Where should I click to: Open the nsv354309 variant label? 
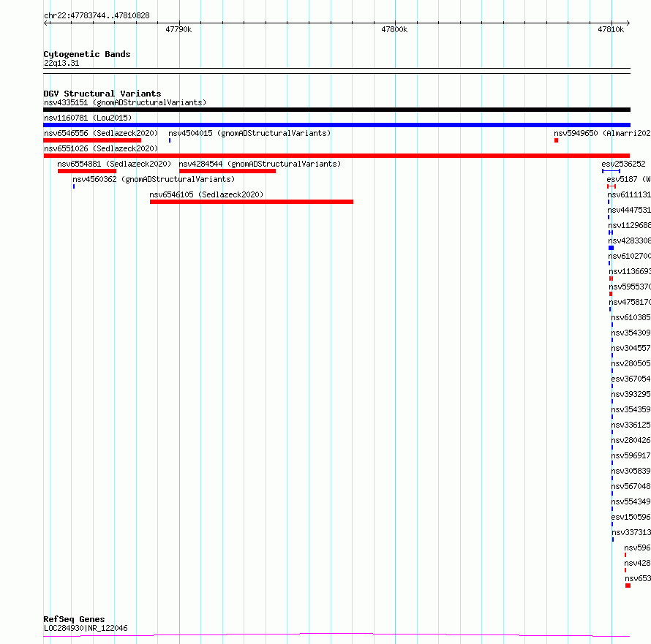click(x=631, y=333)
